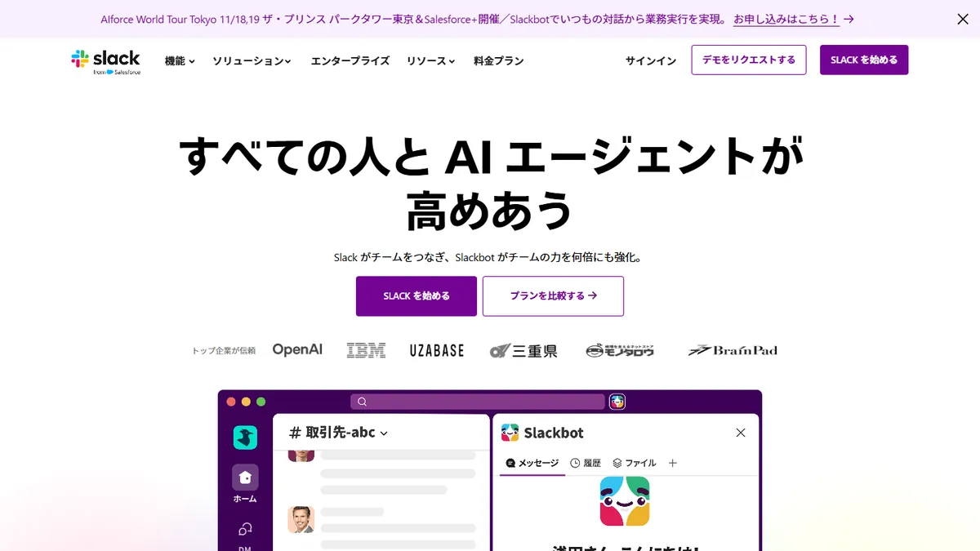Expand the #取引先-abc channel dropdown
Screen dimensions: 980x551
(x=384, y=433)
